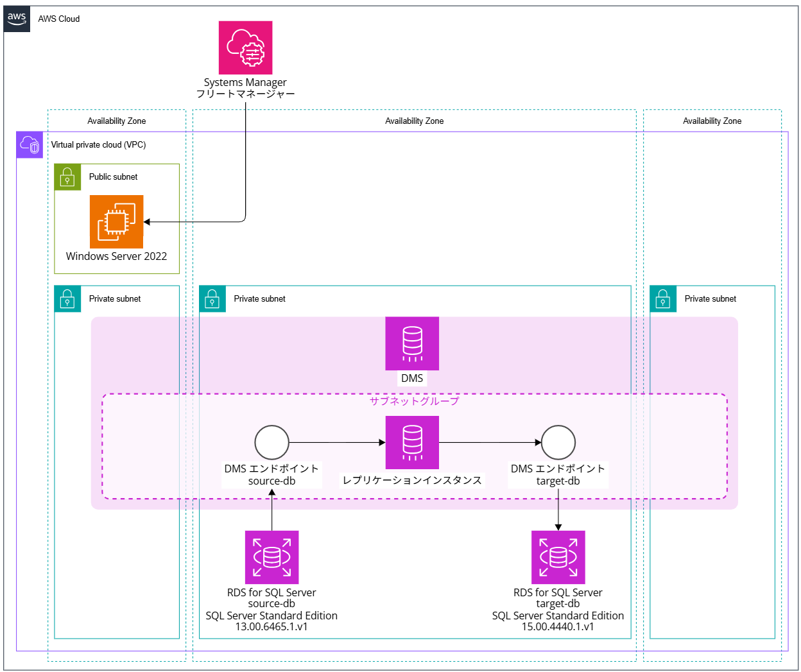This screenshot has height=672, width=801.
Task: Click the サブネットグループ label
Action: pyautogui.click(x=415, y=401)
